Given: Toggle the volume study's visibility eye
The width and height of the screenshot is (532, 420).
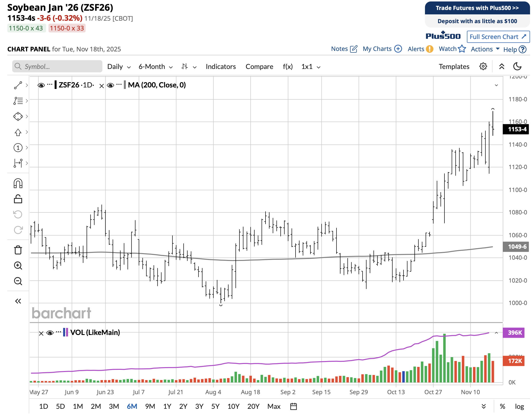Looking at the screenshot, I should pyautogui.click(x=50, y=333).
